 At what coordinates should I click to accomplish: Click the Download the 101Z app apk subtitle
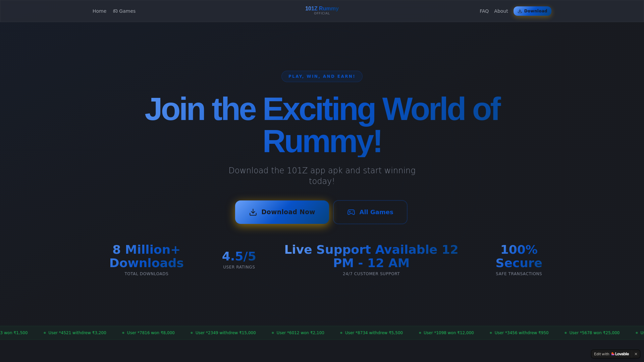coord(322,176)
